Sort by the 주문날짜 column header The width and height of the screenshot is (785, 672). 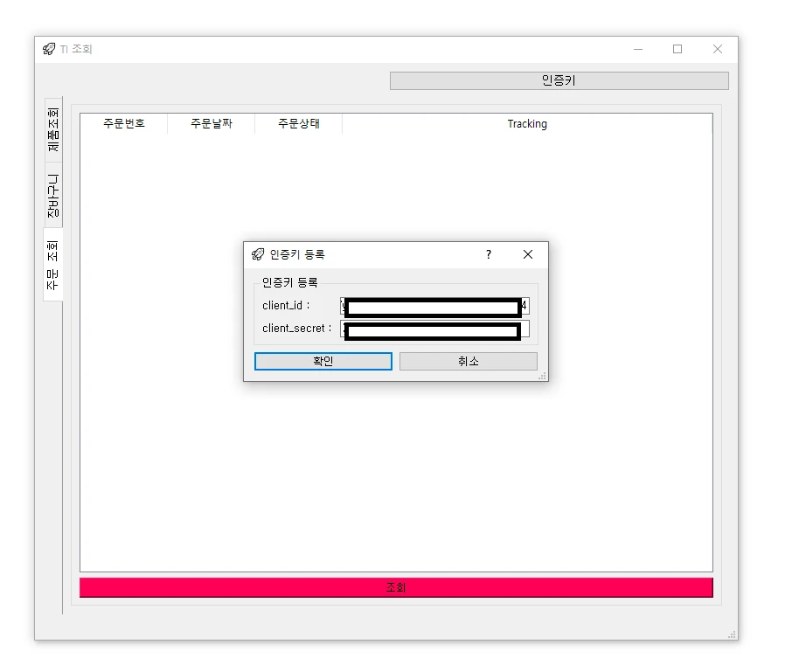coord(212,123)
